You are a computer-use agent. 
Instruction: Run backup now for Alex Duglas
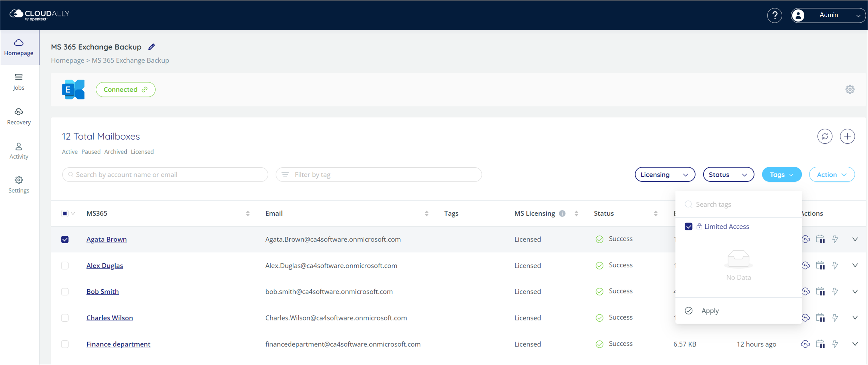pyautogui.click(x=835, y=265)
